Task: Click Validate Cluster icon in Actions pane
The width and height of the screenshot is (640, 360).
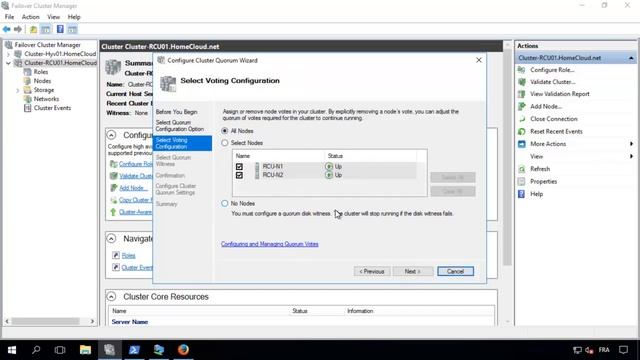Action: click(x=522, y=82)
